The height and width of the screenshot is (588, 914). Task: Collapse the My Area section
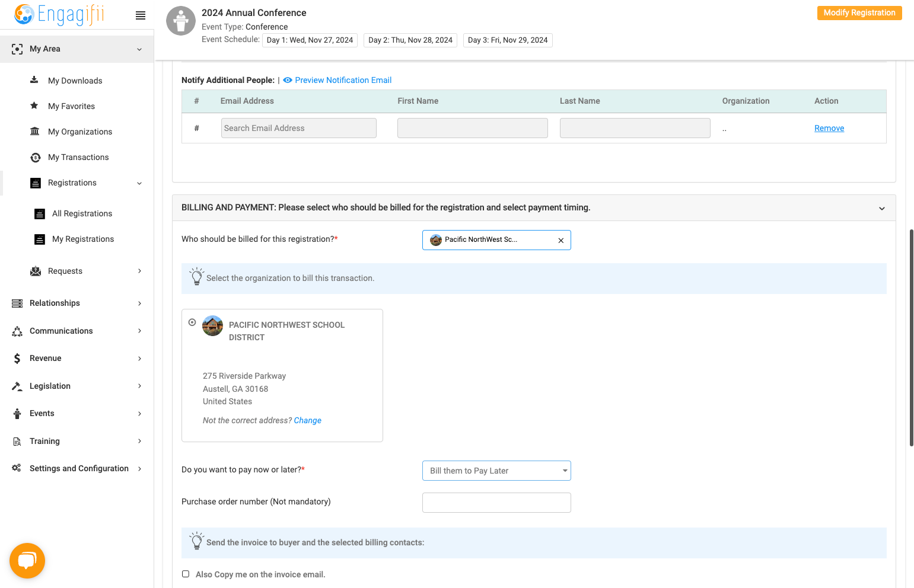(x=139, y=49)
